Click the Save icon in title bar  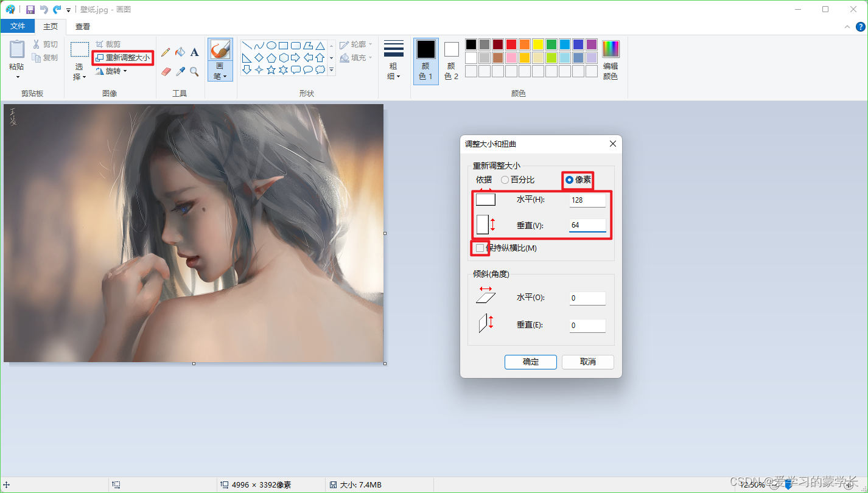pyautogui.click(x=30, y=10)
